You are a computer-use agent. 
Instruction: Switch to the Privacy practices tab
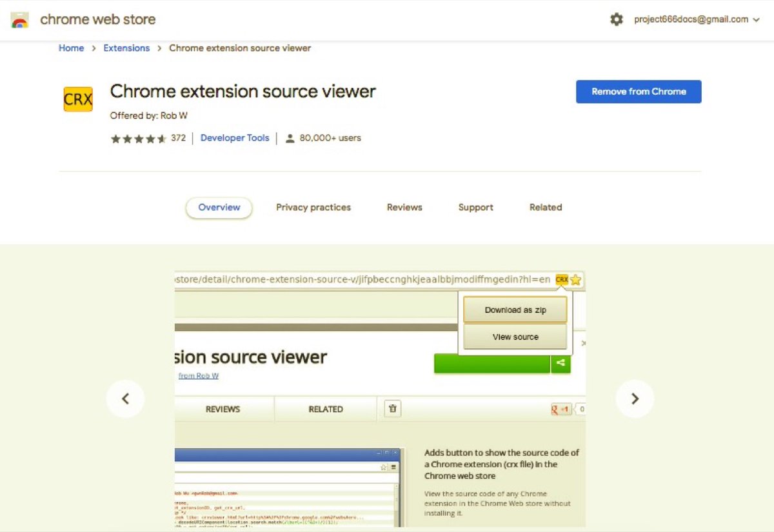coord(313,208)
